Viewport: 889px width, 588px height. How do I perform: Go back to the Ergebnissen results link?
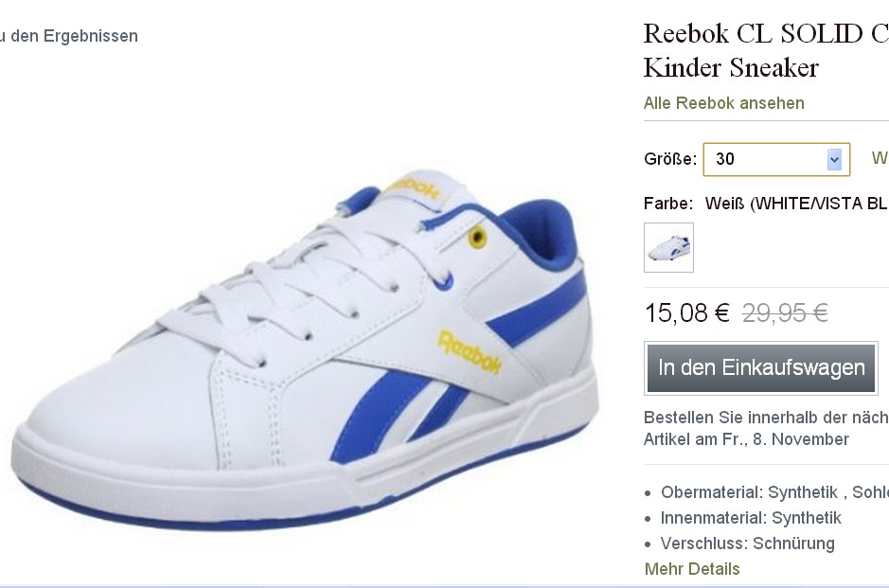point(68,36)
